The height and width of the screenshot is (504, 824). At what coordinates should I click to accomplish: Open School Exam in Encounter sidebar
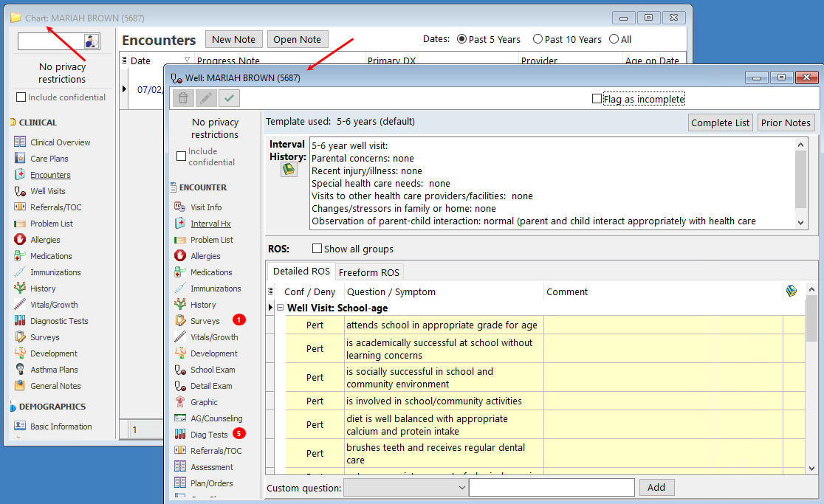click(x=213, y=370)
